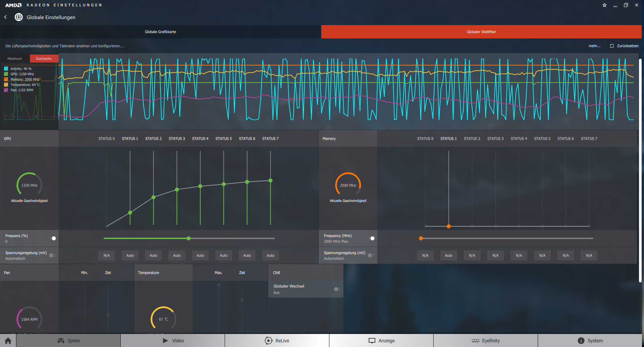Screen dimensions: 644x347
Task: Click the Fan panel header
Action: tap(29, 272)
